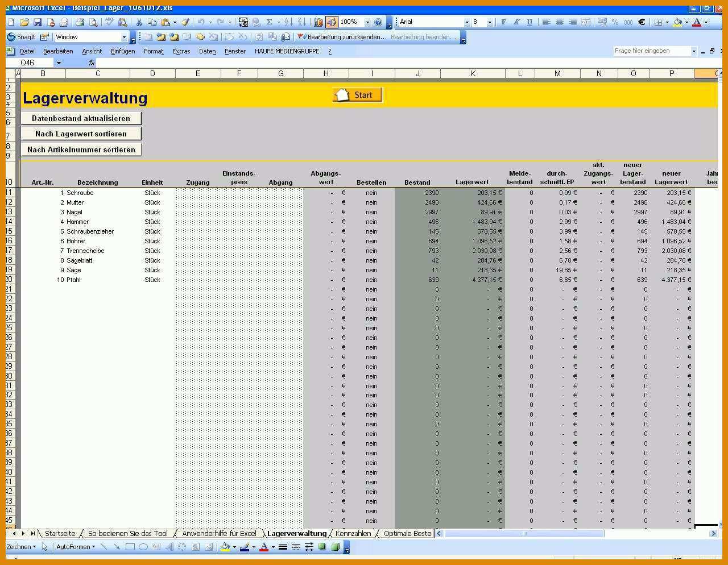
Task: Open the Extras menu
Action: pos(181,51)
